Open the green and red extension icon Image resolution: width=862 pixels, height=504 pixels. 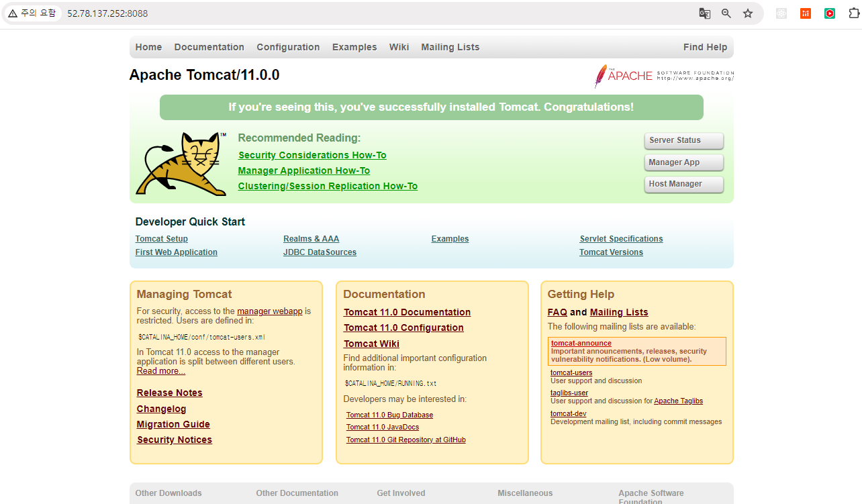click(830, 13)
